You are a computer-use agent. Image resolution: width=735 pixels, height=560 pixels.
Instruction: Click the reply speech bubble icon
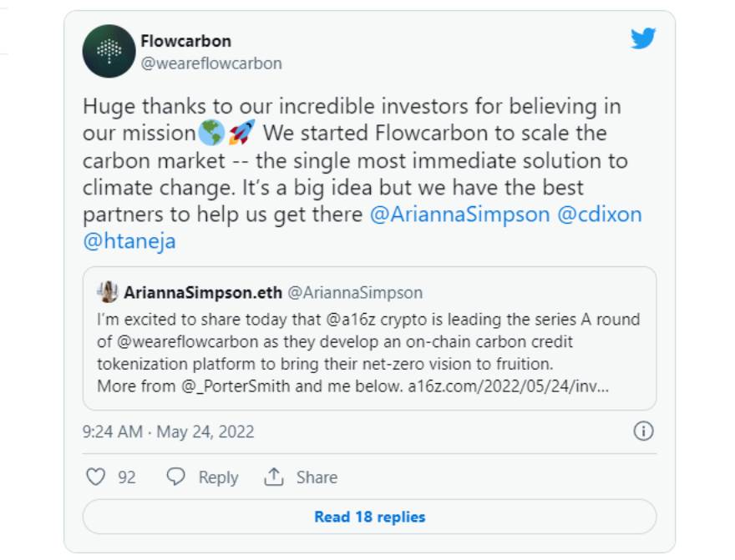175,477
